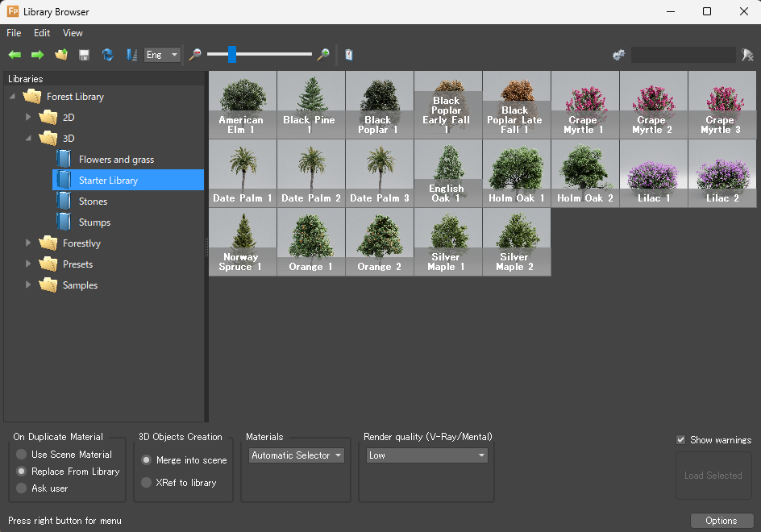Image resolution: width=761 pixels, height=532 pixels.
Task: Clear the search filter with the funnel icon
Action: click(x=746, y=55)
